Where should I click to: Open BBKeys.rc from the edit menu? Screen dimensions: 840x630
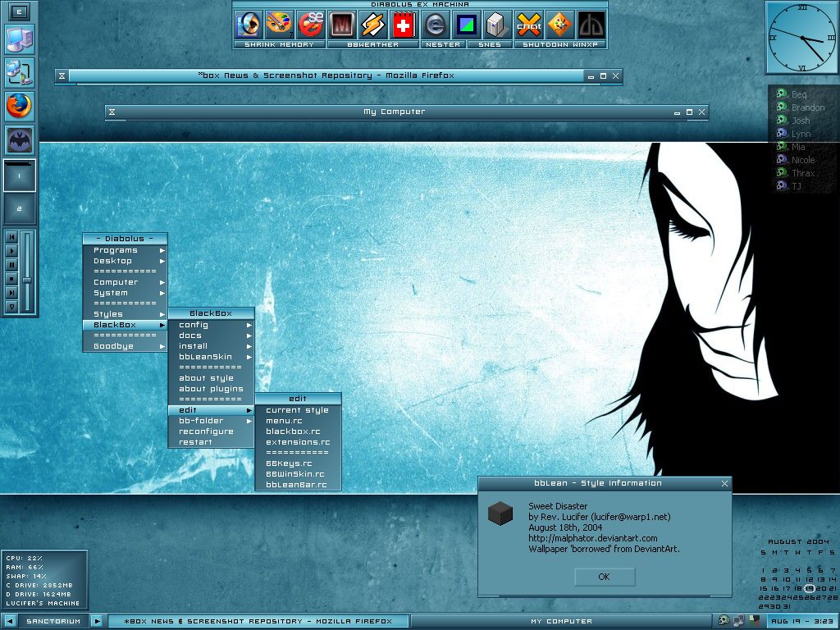pos(298,463)
